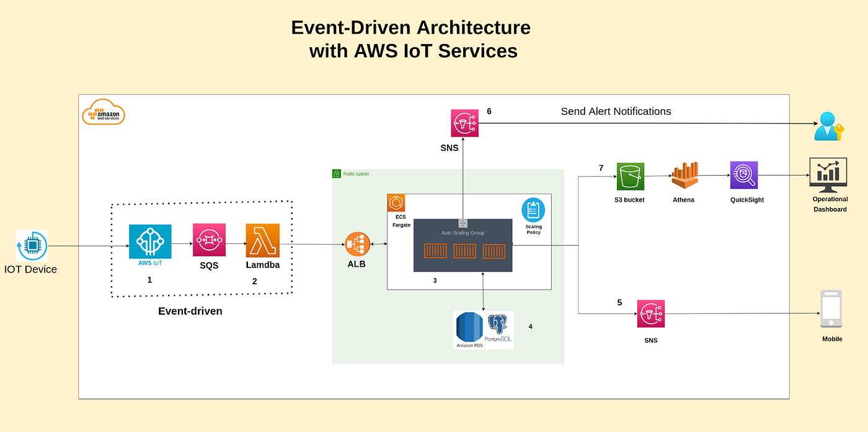Select the ALB load balancer icon

click(x=357, y=243)
